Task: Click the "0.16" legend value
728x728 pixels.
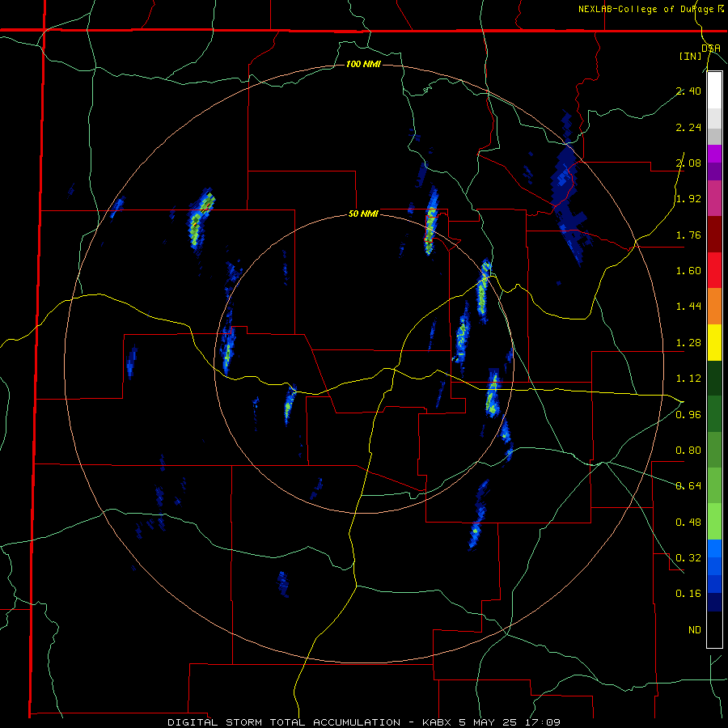Action: coord(688,594)
